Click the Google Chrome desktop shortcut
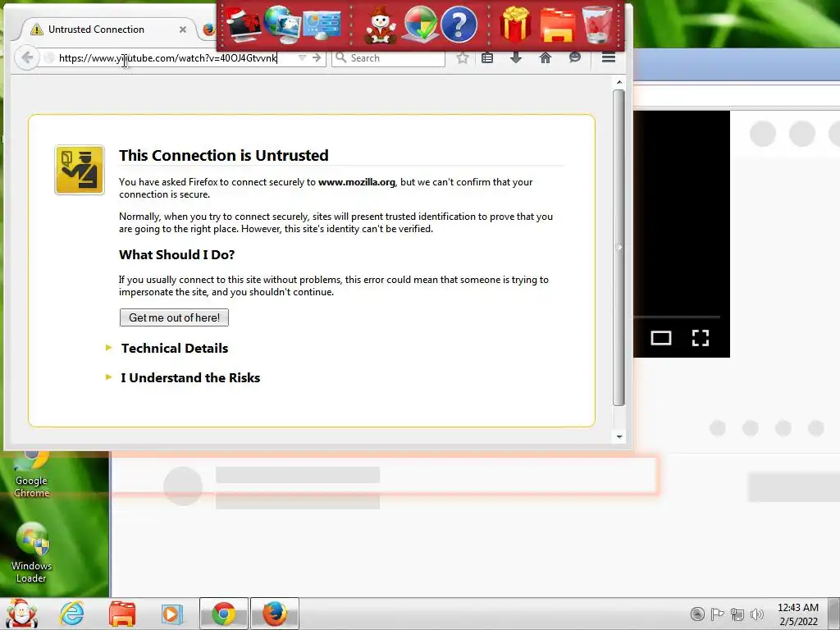 pyautogui.click(x=32, y=476)
